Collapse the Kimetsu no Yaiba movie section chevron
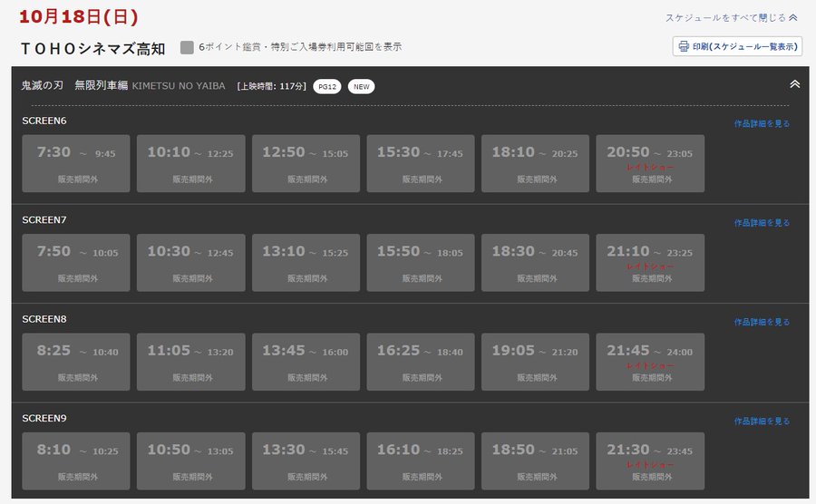816x504 pixels. [x=794, y=84]
